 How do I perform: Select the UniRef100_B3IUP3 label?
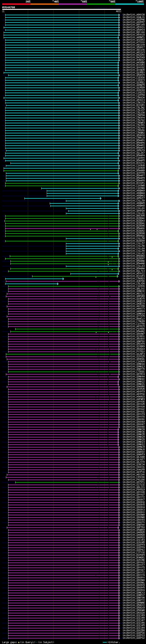tap(134, 276)
